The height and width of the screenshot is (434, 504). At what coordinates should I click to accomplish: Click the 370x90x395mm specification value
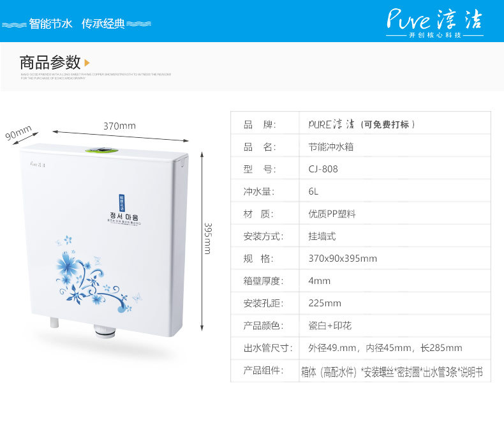click(x=343, y=258)
